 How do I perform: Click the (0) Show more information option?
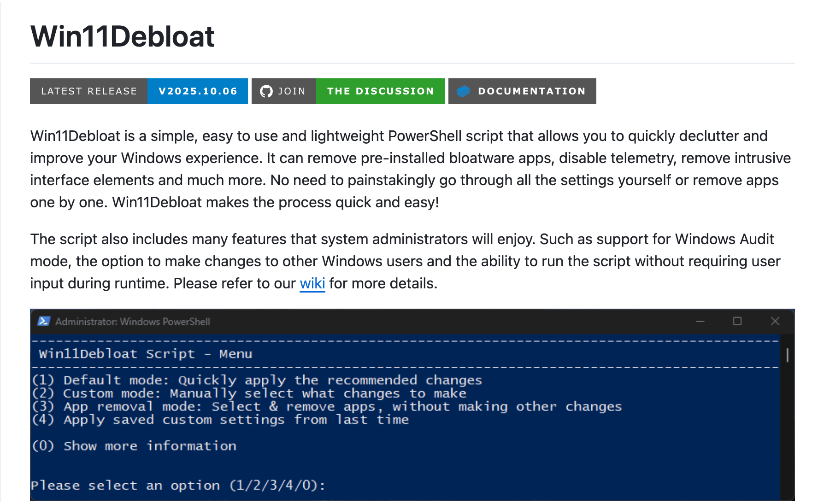134,445
